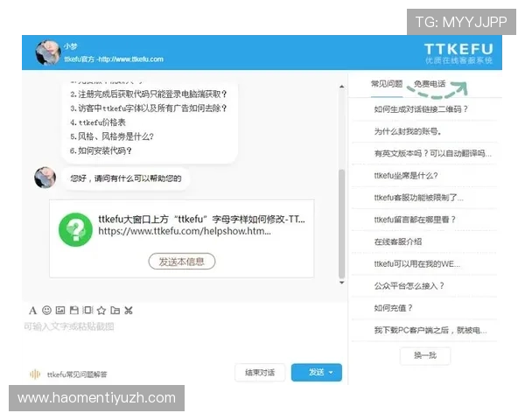Click the card title ttkefu大窗口上方 ttkefu 字母字样
The height and width of the screenshot is (420, 525).
pyautogui.click(x=201, y=220)
